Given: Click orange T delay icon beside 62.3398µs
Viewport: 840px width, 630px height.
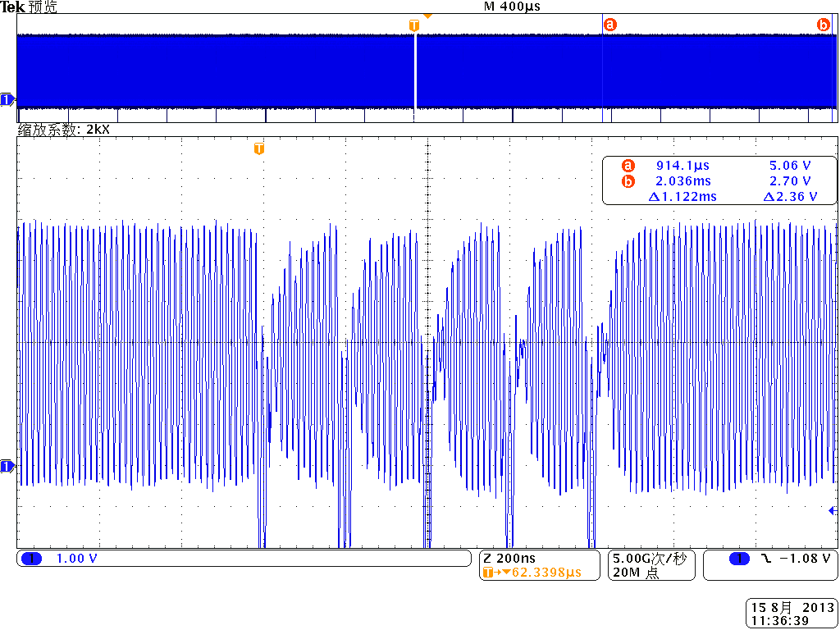Looking at the screenshot, I should pos(490,573).
